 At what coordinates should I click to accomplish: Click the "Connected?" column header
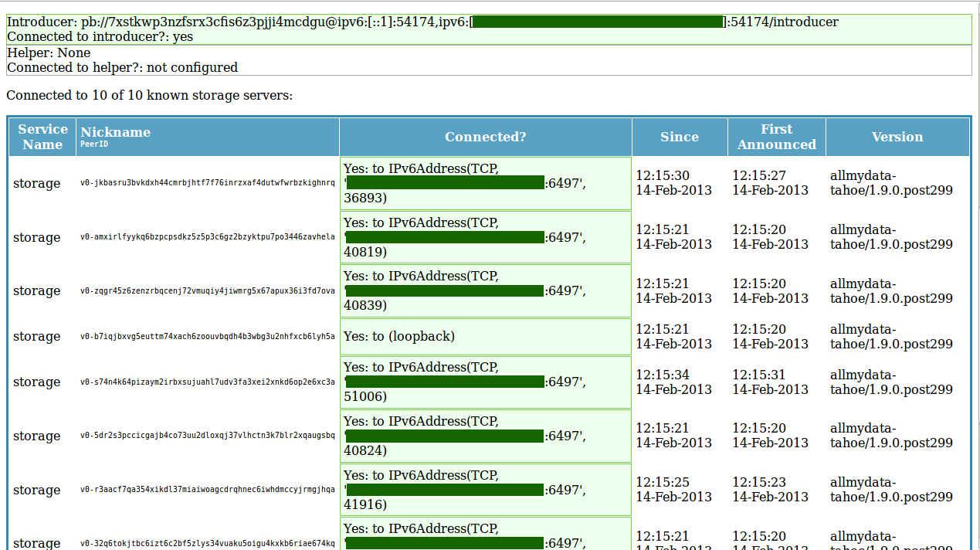click(485, 137)
